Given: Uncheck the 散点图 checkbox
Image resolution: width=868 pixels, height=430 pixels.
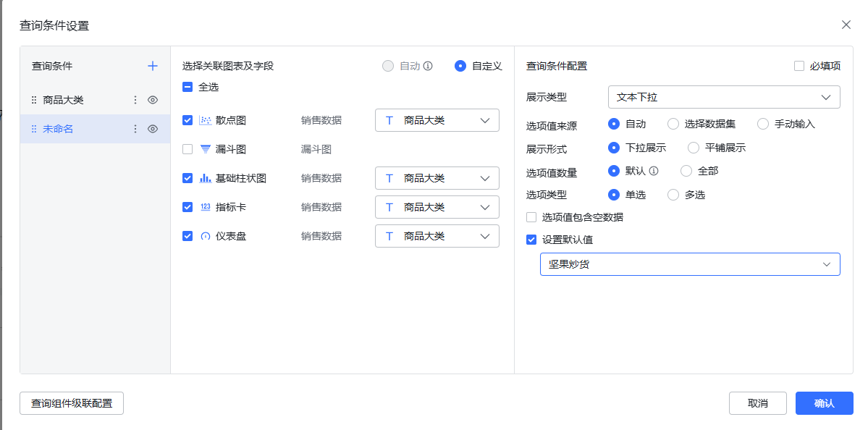Looking at the screenshot, I should click(187, 120).
